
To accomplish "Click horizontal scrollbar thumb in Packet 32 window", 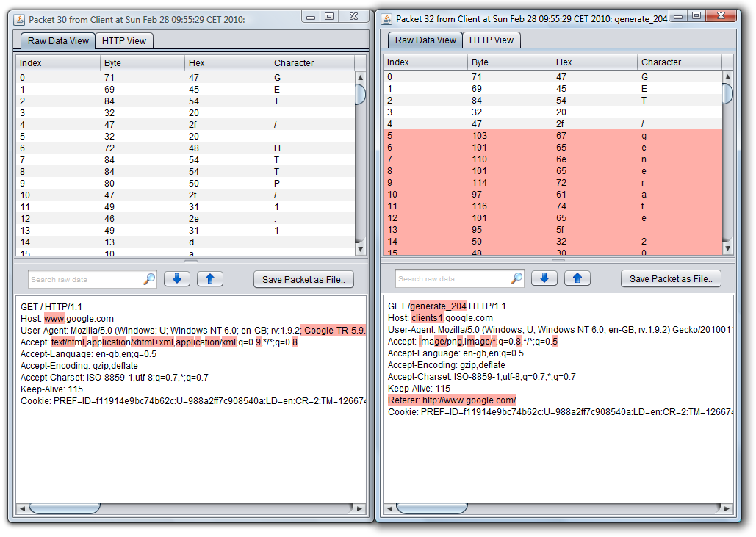I will coord(431,508).
